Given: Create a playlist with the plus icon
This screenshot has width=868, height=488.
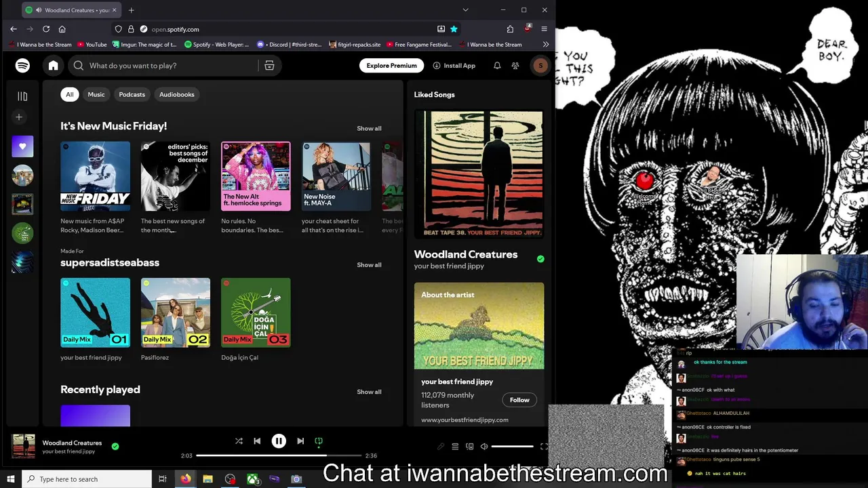Looking at the screenshot, I should 19,117.
